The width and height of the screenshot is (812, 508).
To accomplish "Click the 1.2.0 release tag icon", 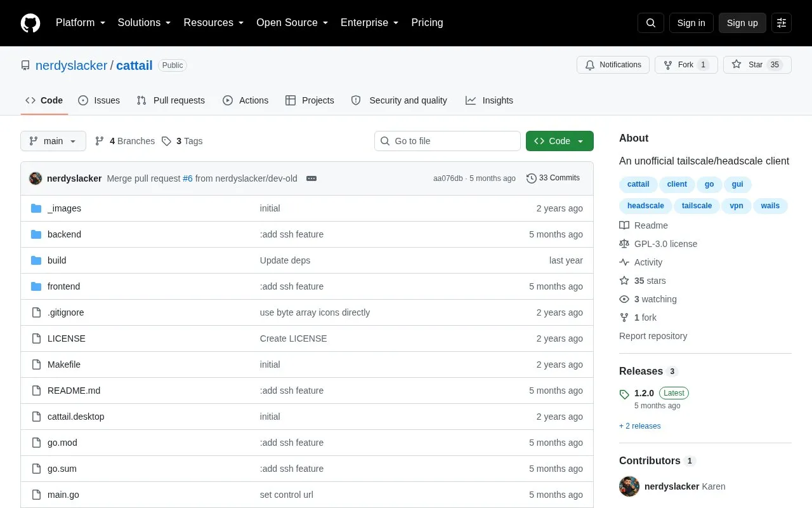I will pyautogui.click(x=624, y=394).
